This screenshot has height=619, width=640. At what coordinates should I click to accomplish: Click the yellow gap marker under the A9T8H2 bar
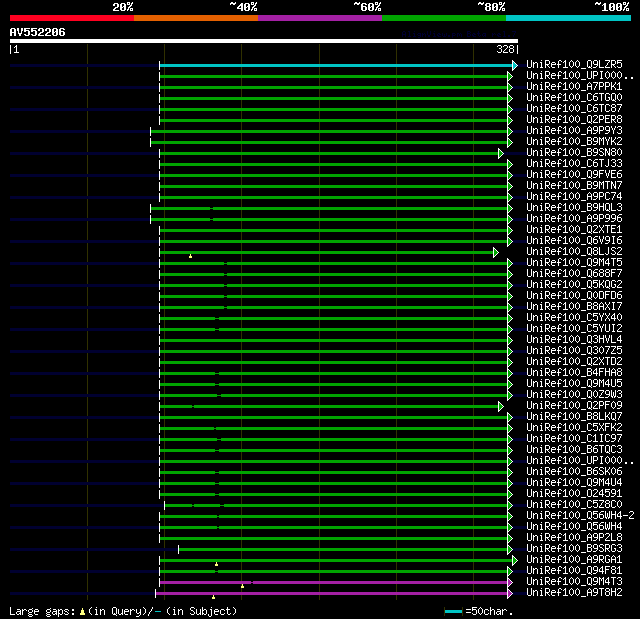(x=213, y=597)
